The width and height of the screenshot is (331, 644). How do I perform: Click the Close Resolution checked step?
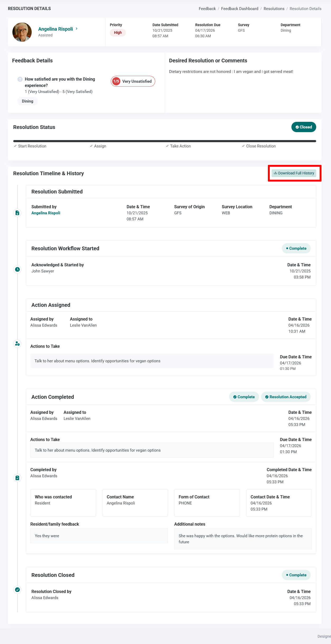259,146
